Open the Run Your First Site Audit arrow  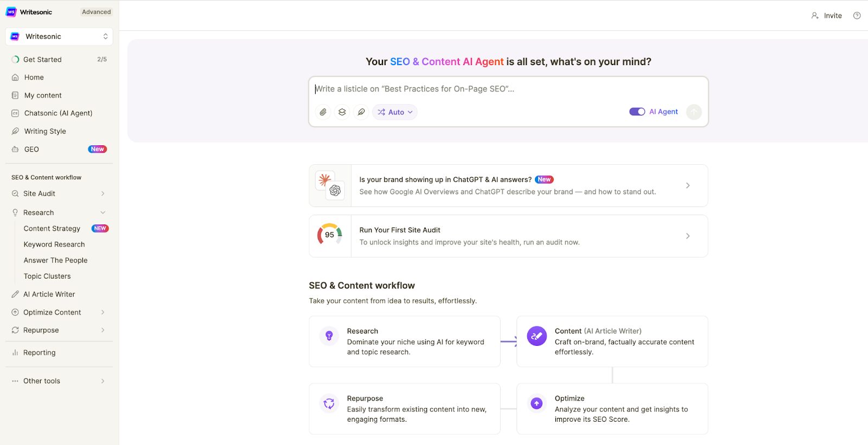tap(688, 236)
